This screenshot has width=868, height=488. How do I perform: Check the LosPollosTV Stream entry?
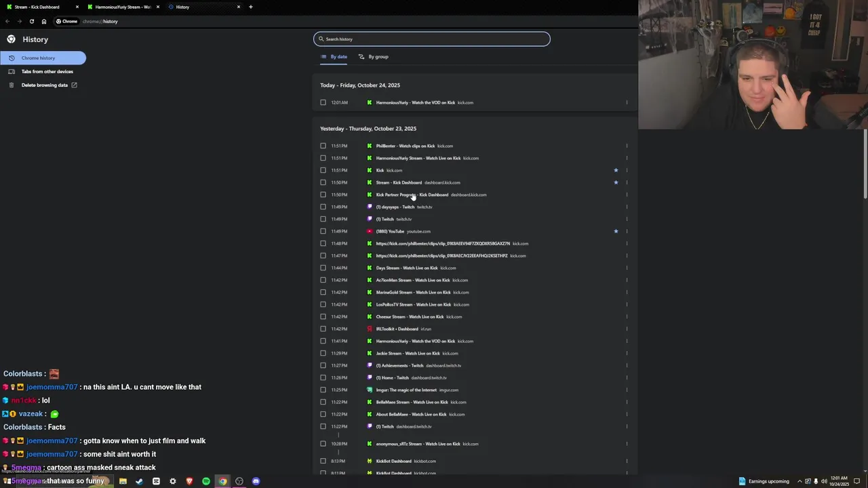pos(323,304)
